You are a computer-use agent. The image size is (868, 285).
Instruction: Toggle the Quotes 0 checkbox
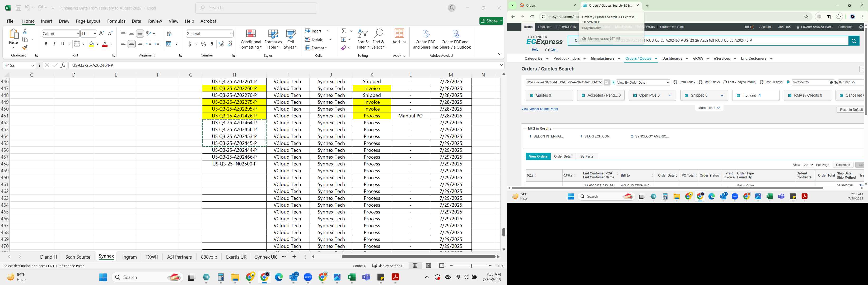click(532, 96)
